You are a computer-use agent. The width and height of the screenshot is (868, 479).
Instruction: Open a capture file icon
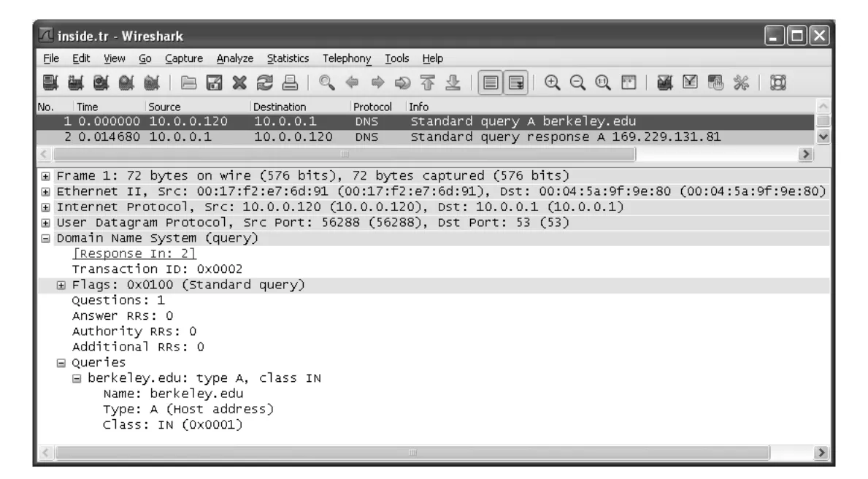[x=189, y=83]
